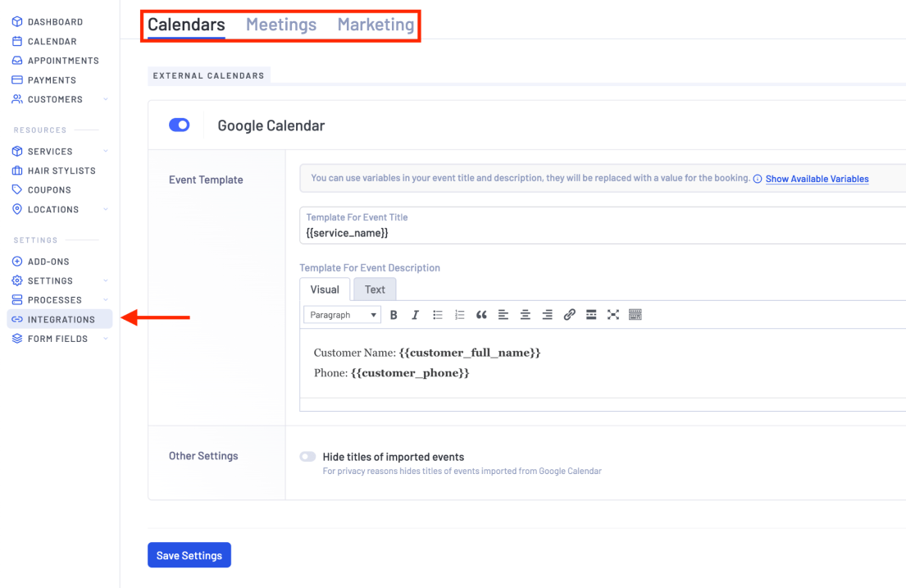This screenshot has height=588, width=906.
Task: Toggle the editor toolbar kitchen sink
Action: pos(635,315)
